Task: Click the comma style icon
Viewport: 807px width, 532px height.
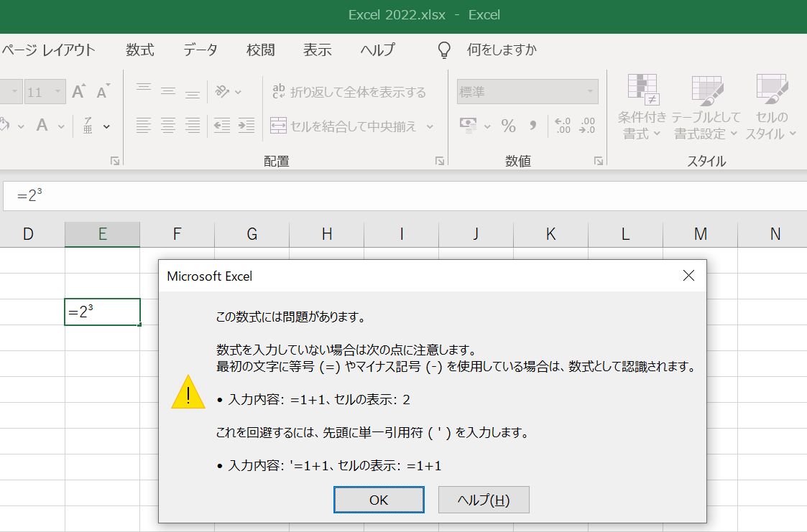Action: point(532,126)
